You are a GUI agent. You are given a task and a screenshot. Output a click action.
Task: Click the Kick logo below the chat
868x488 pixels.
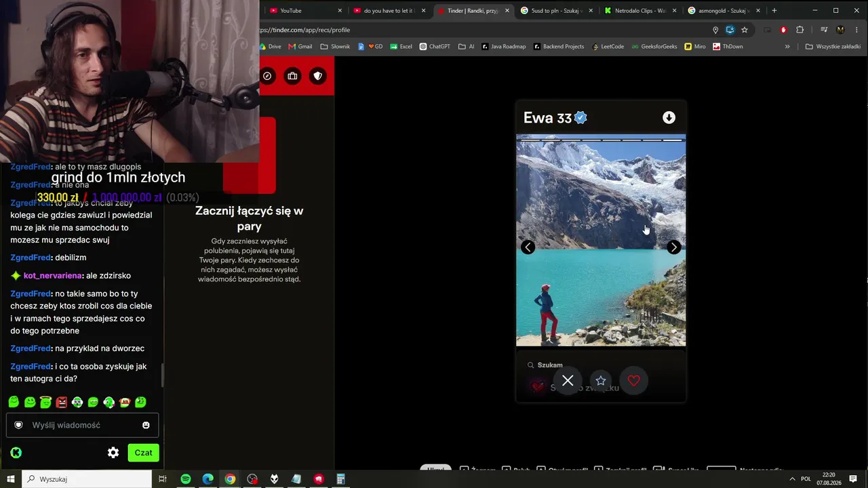[x=16, y=453]
